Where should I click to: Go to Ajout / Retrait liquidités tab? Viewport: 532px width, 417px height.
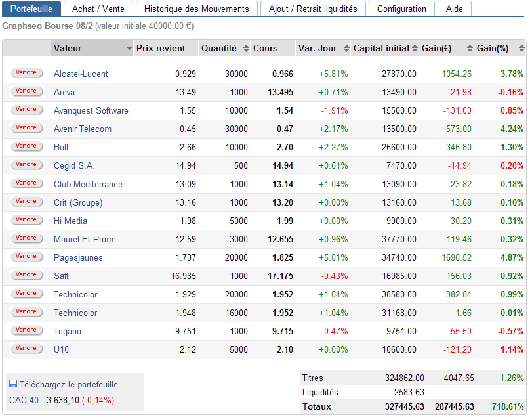tap(313, 9)
